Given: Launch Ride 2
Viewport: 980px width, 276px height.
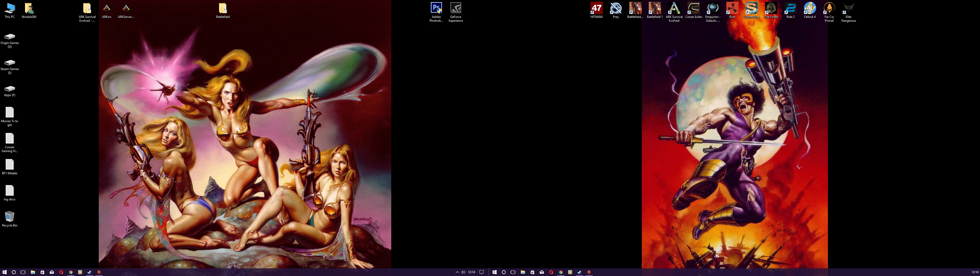Looking at the screenshot, I should pos(790,11).
